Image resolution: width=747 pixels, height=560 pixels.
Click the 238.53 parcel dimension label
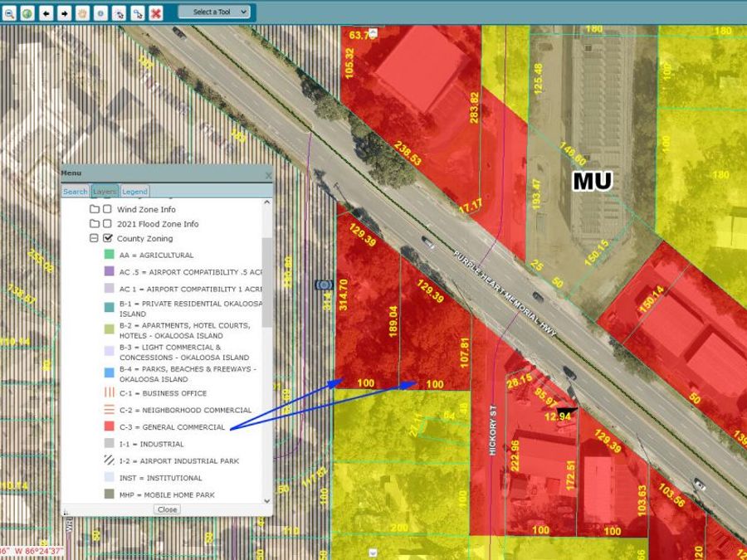[408, 153]
